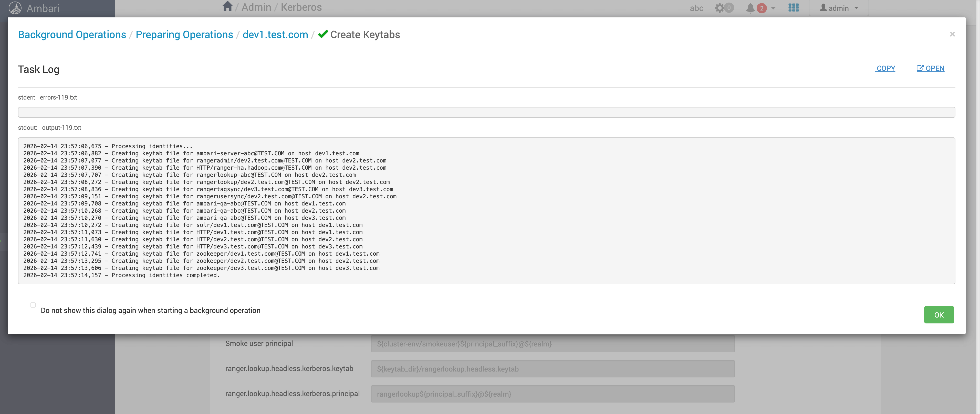980x414 pixels.
Task: Click the green checkmark beside Create Keytabs
Action: tap(323, 34)
